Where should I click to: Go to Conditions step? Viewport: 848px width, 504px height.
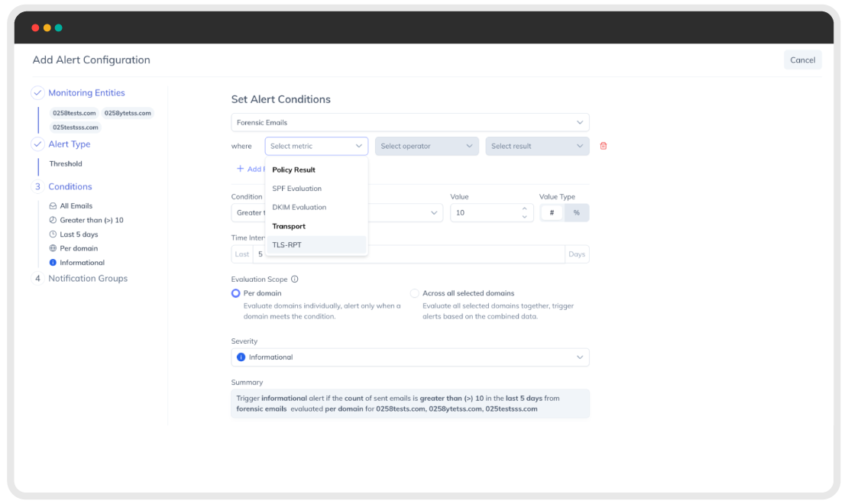(x=70, y=186)
